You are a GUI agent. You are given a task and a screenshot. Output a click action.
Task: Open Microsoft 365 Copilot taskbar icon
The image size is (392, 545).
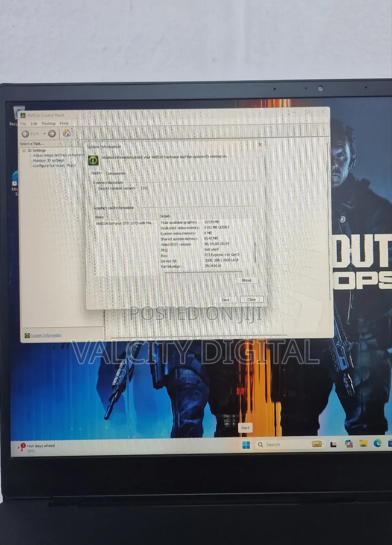point(349,443)
